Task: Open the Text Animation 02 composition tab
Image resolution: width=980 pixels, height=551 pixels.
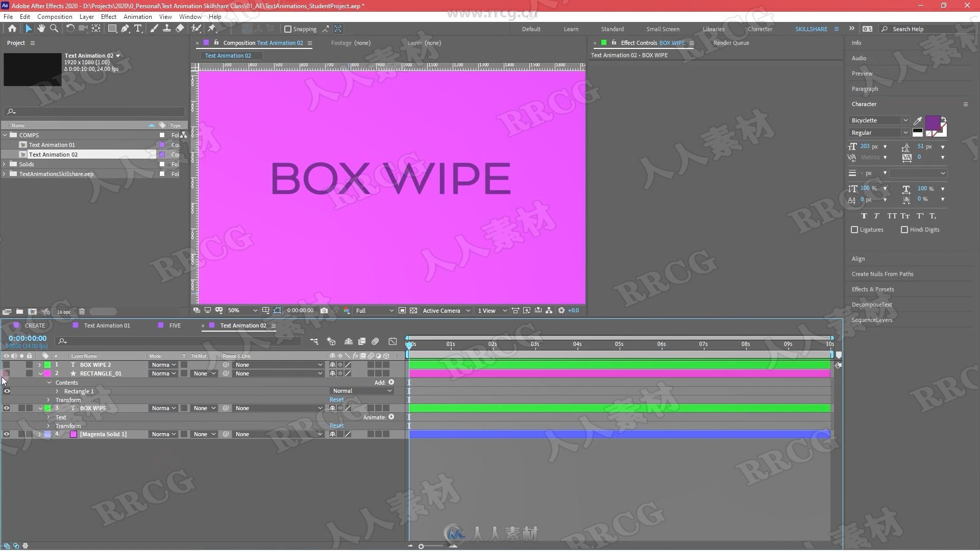Action: click(x=243, y=325)
